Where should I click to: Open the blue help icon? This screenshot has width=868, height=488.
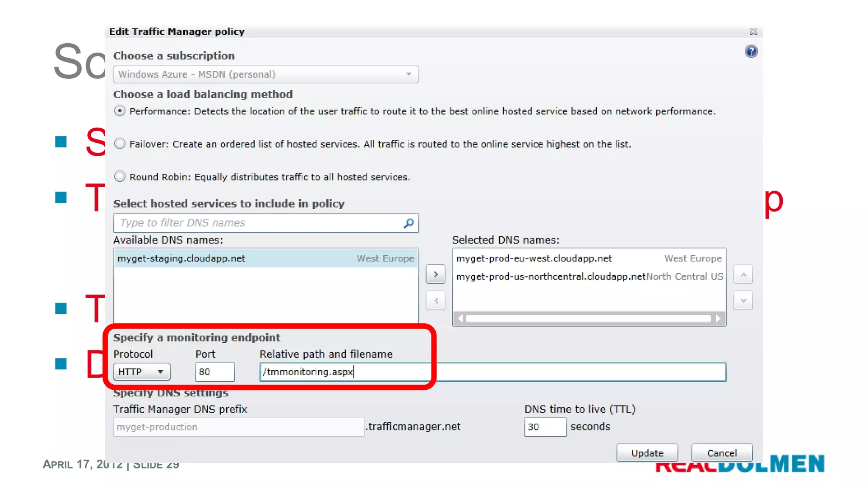(x=751, y=52)
